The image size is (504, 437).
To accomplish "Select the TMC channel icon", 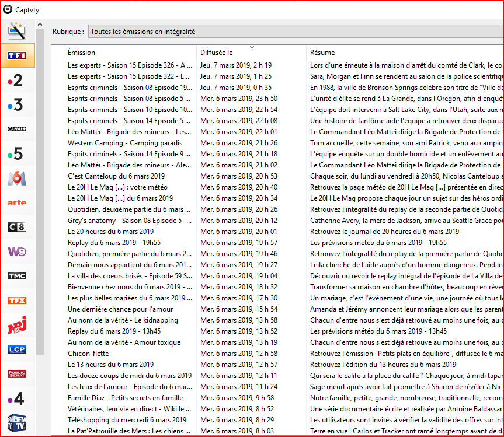I will 17,276.
